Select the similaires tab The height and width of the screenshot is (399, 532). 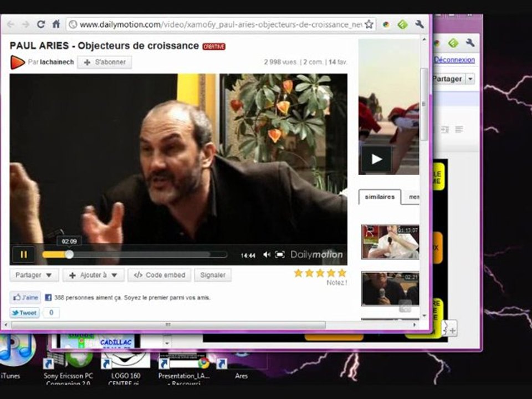(380, 197)
